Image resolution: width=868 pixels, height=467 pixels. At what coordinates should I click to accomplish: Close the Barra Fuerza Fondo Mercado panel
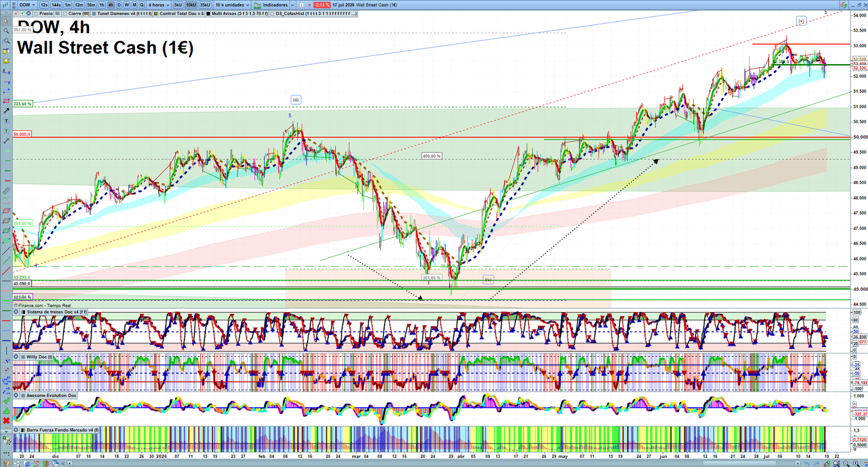[x=16, y=430]
